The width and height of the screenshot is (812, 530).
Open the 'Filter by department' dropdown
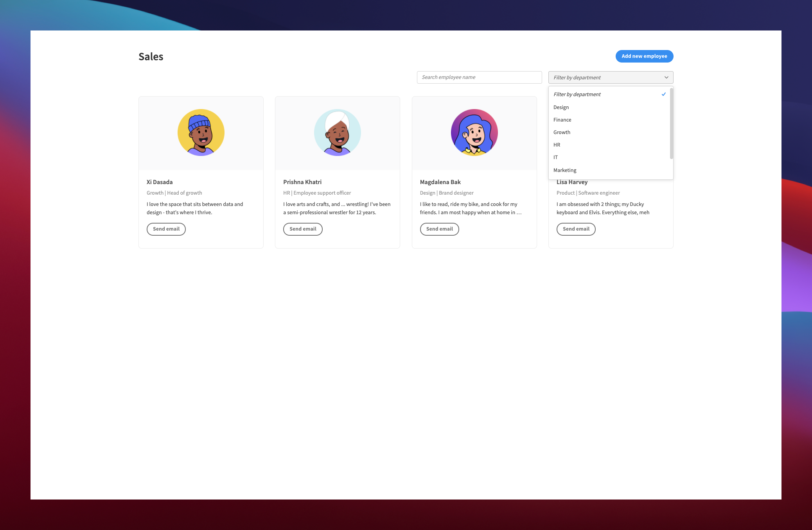click(610, 77)
